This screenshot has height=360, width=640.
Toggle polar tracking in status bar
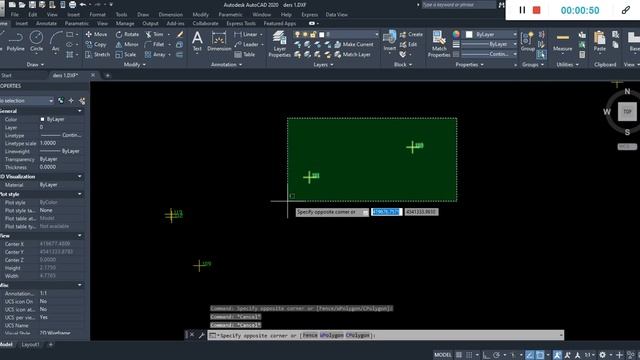496,355
